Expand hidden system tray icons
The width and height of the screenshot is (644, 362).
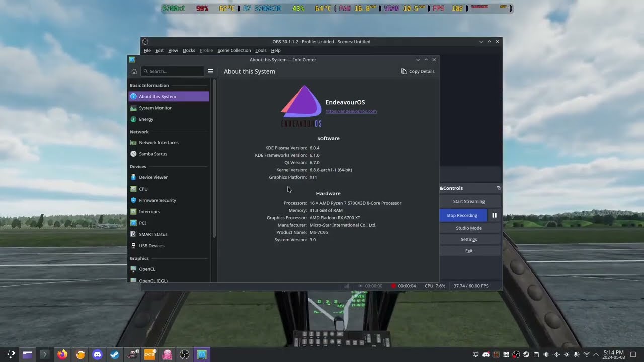point(596,354)
